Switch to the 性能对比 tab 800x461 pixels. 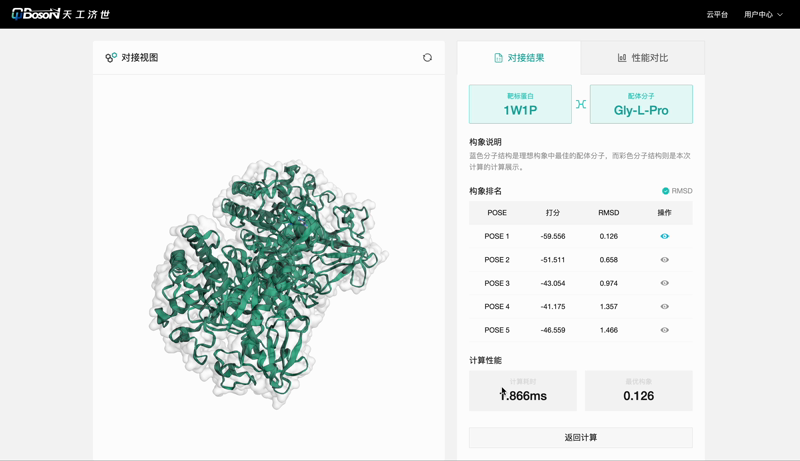(x=642, y=58)
